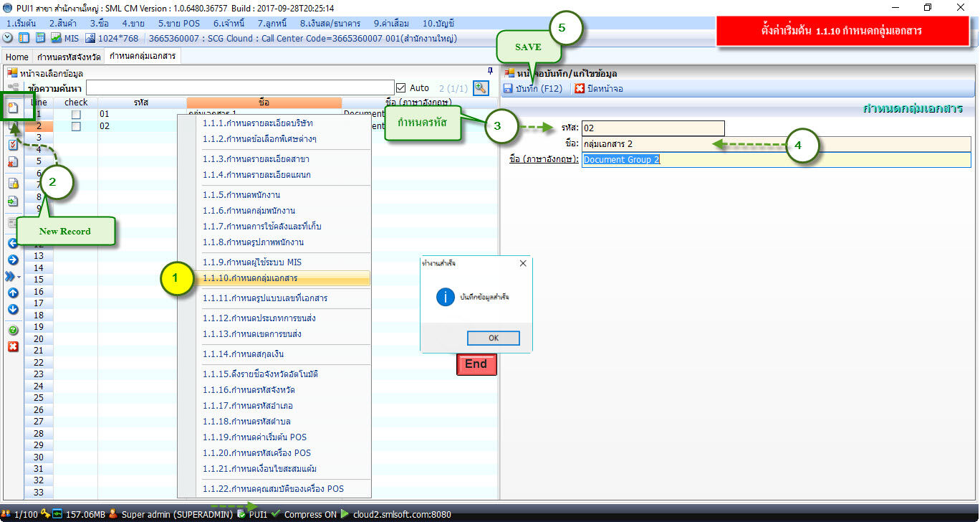Click the blue up arrow icon in sidebar

[13, 293]
